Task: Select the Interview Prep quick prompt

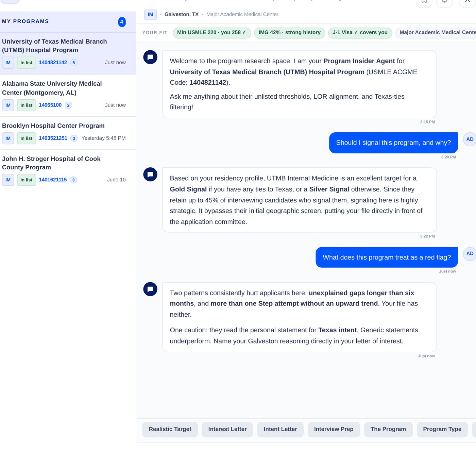Action: (x=334, y=429)
